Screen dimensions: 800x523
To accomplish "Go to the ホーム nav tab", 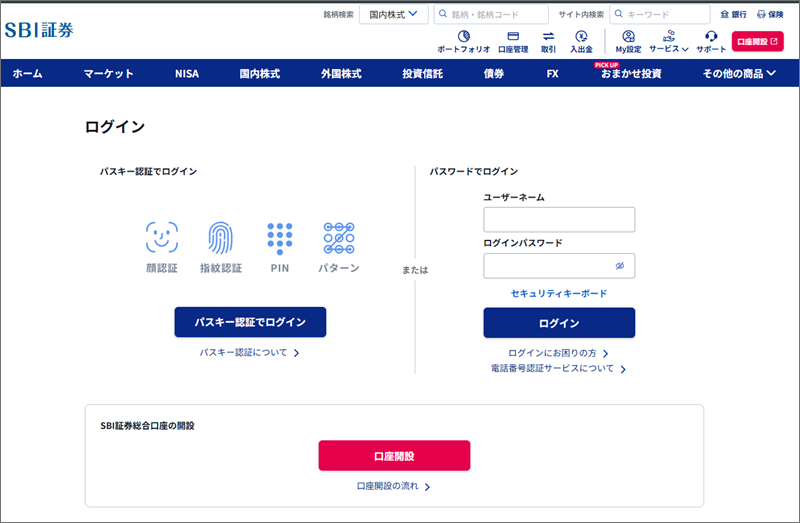I will click(28, 73).
